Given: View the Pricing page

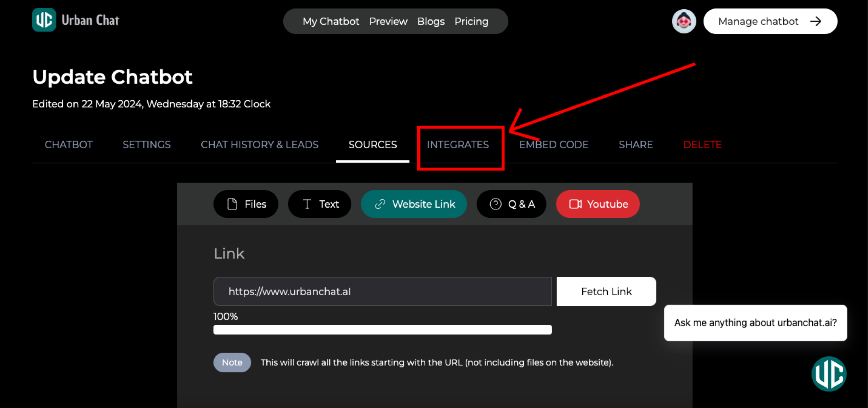Looking at the screenshot, I should (x=471, y=21).
